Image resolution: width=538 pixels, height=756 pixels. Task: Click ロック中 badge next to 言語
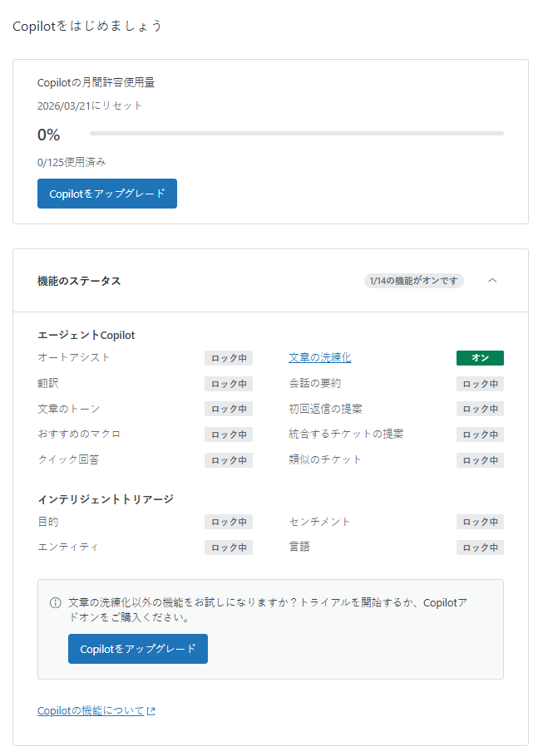[480, 547]
